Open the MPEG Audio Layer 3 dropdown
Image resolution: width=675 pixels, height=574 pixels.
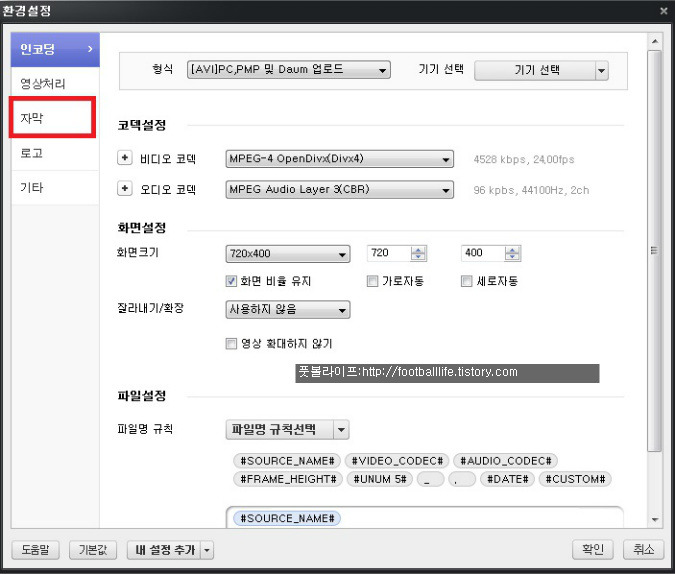(x=339, y=189)
